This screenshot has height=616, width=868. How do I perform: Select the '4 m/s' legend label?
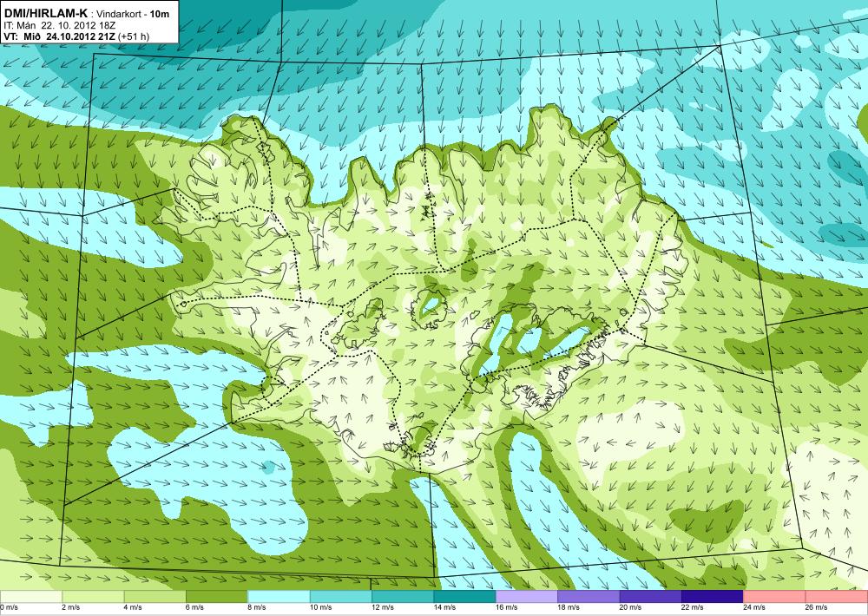pos(133,607)
